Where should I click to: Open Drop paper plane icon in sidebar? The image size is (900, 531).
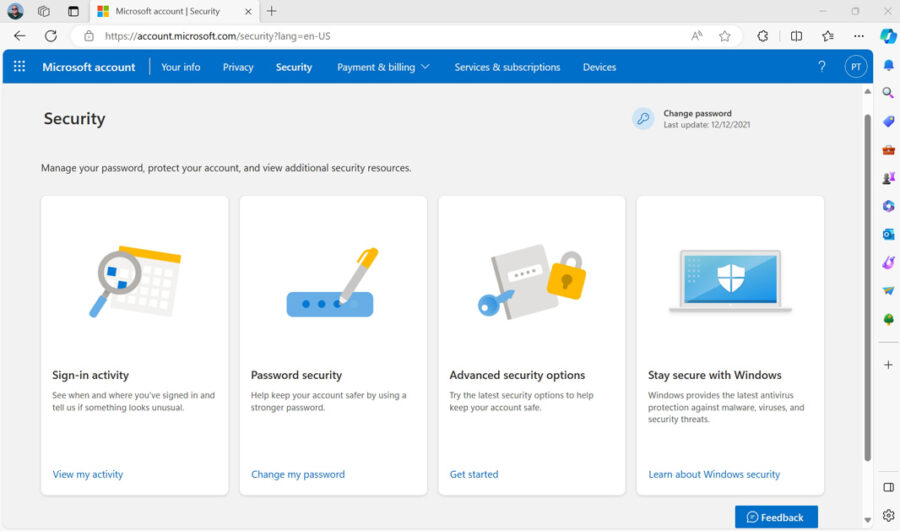pos(888,290)
